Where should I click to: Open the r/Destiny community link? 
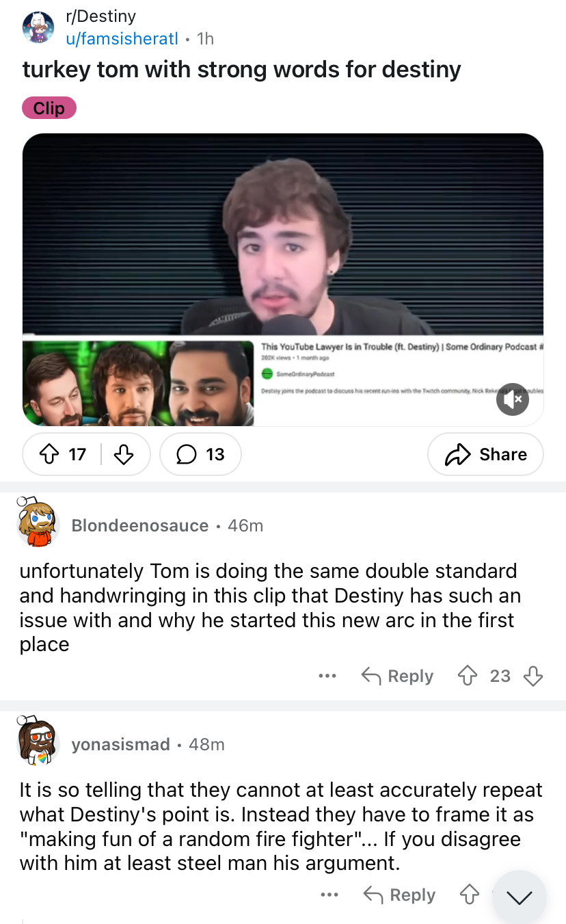point(100,16)
